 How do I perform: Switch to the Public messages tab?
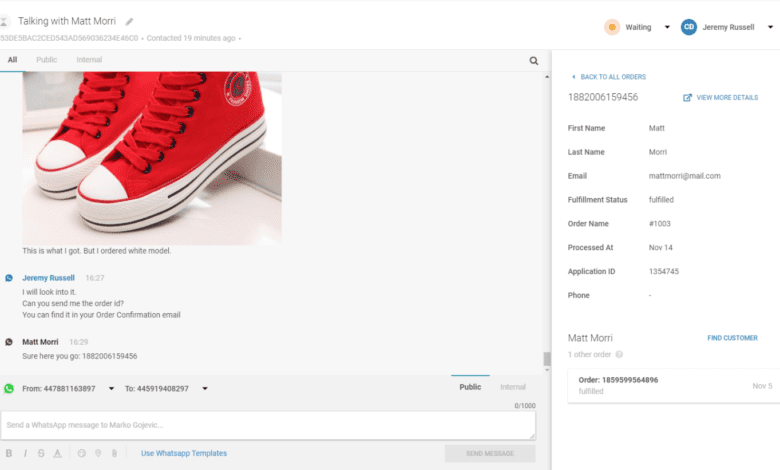46,60
